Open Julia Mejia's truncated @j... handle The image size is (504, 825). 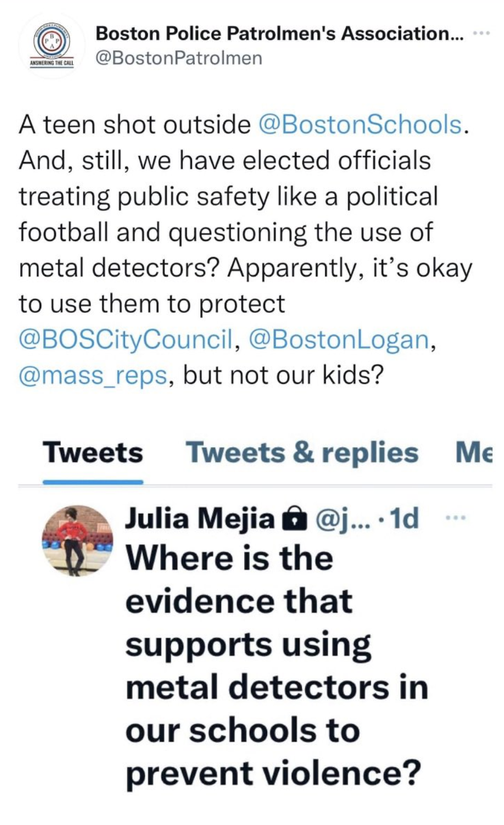click(336, 519)
